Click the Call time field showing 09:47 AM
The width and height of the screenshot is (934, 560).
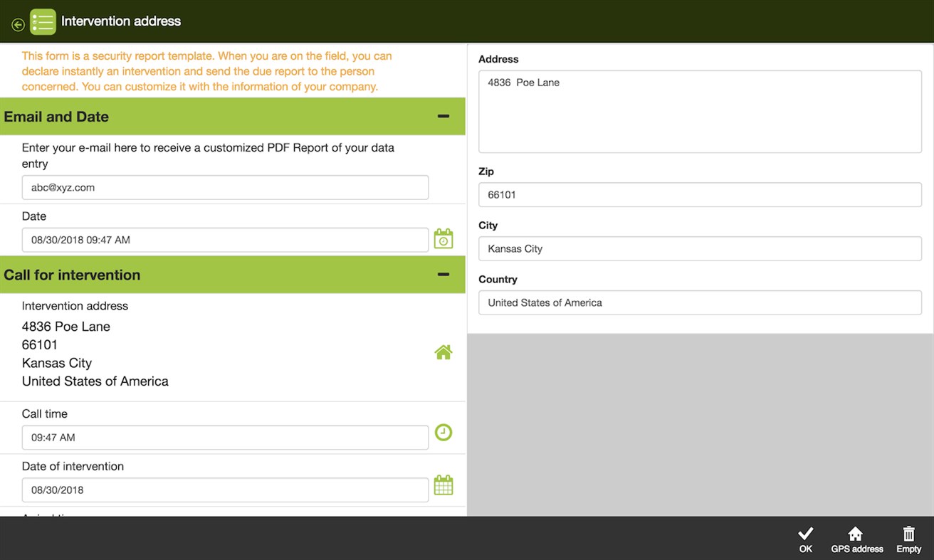click(x=225, y=437)
